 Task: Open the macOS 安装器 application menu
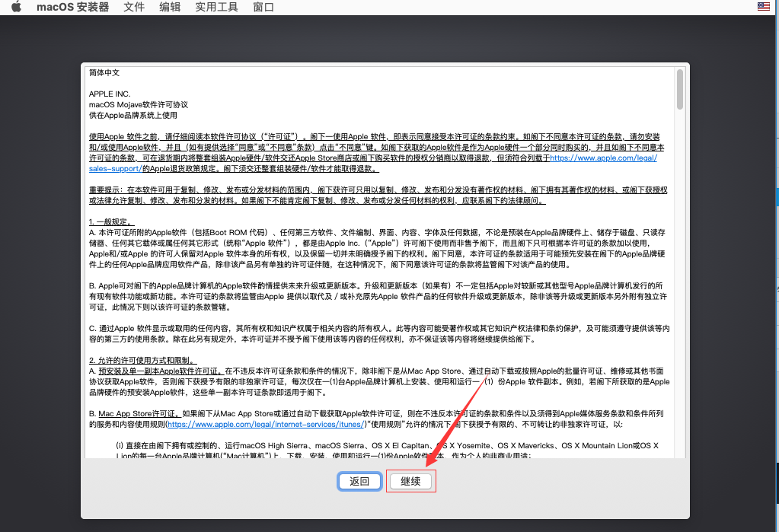tap(72, 7)
